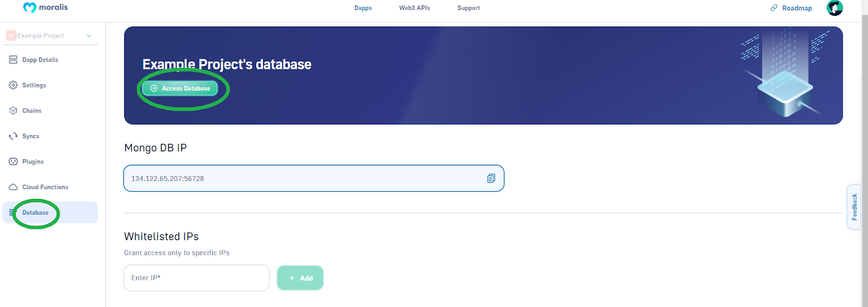The width and height of the screenshot is (868, 307).
Task: Click the Moralis logo
Action: click(46, 8)
